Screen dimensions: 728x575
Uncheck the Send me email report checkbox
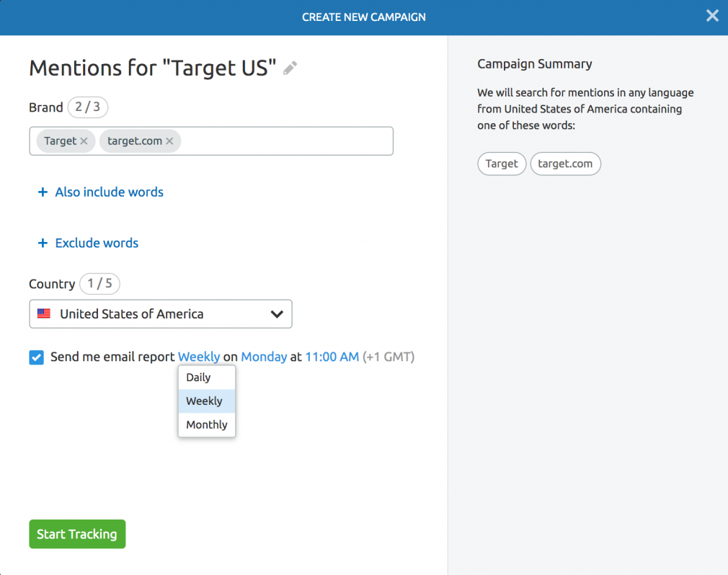36,357
